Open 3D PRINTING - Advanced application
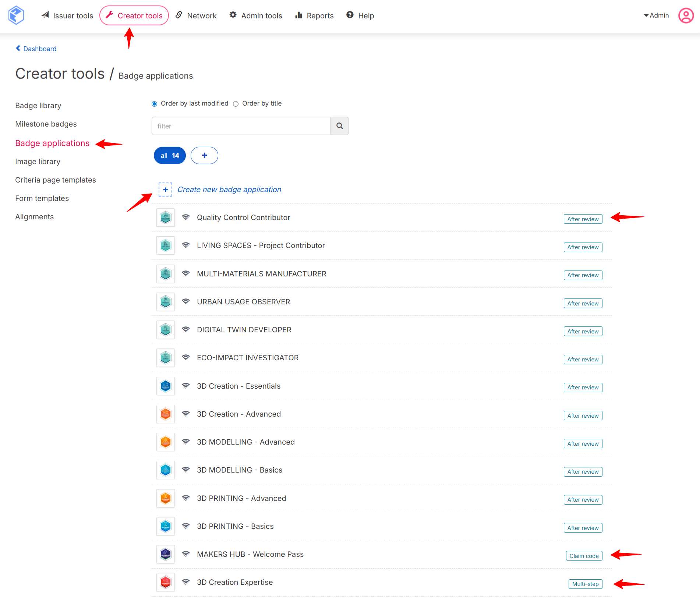 coord(241,498)
